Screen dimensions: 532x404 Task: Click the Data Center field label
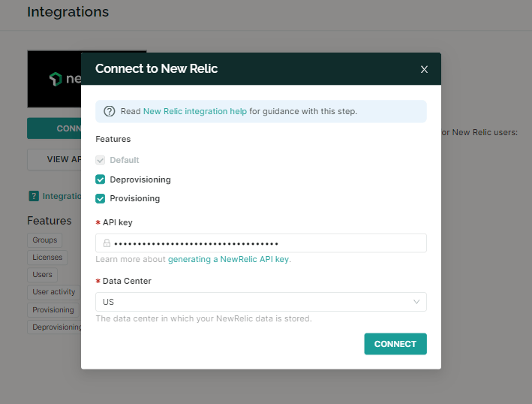click(x=127, y=281)
